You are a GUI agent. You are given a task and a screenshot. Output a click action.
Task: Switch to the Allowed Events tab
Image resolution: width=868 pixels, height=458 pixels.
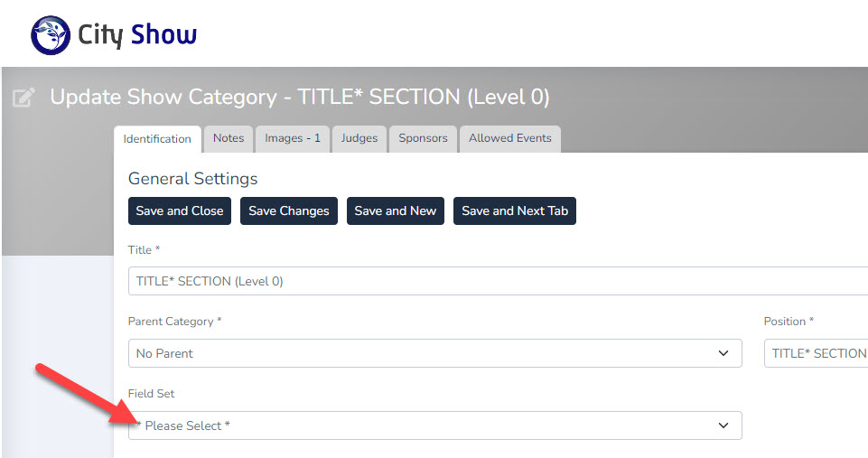pyautogui.click(x=509, y=138)
